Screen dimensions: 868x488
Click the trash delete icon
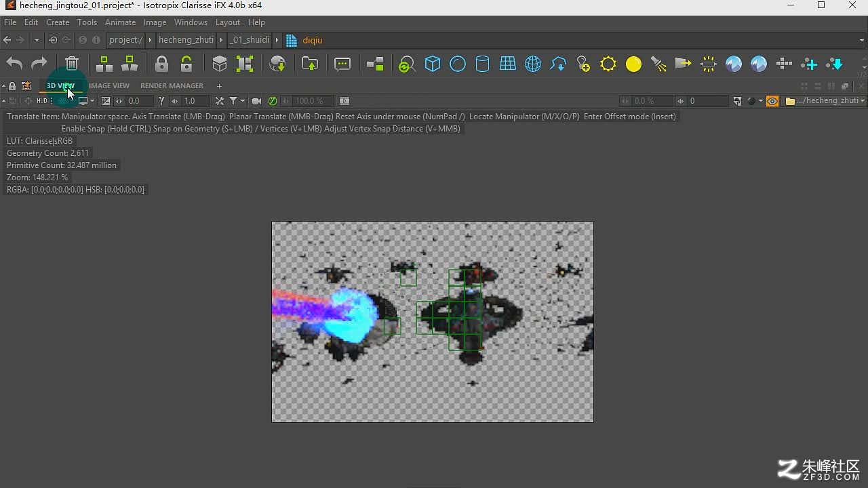(72, 64)
